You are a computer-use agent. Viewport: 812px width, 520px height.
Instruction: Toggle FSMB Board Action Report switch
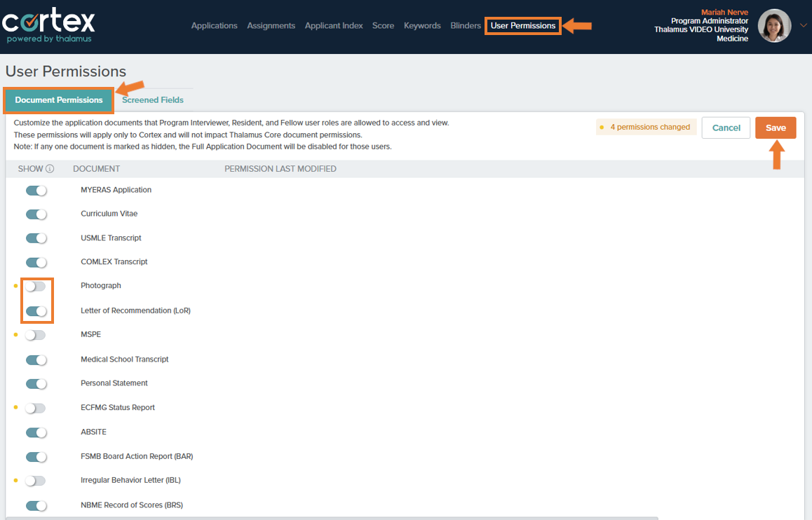pos(36,457)
